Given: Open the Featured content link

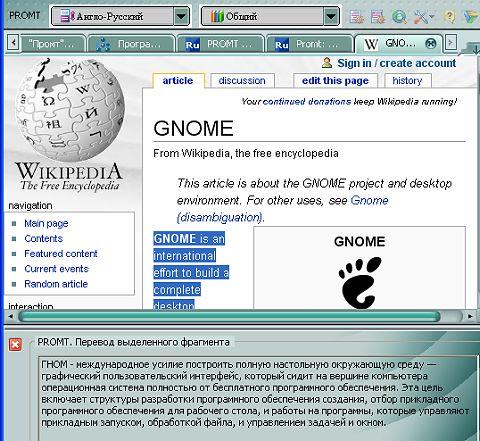Looking at the screenshot, I should point(61,254).
